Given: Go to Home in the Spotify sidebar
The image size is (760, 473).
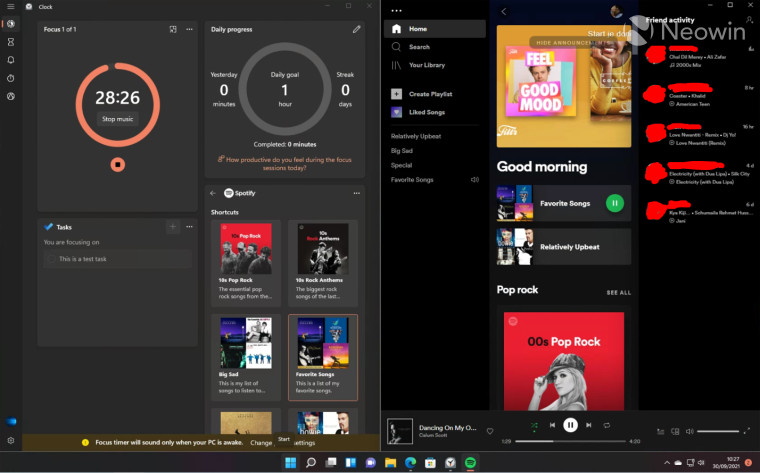Looking at the screenshot, I should pyautogui.click(x=435, y=29).
